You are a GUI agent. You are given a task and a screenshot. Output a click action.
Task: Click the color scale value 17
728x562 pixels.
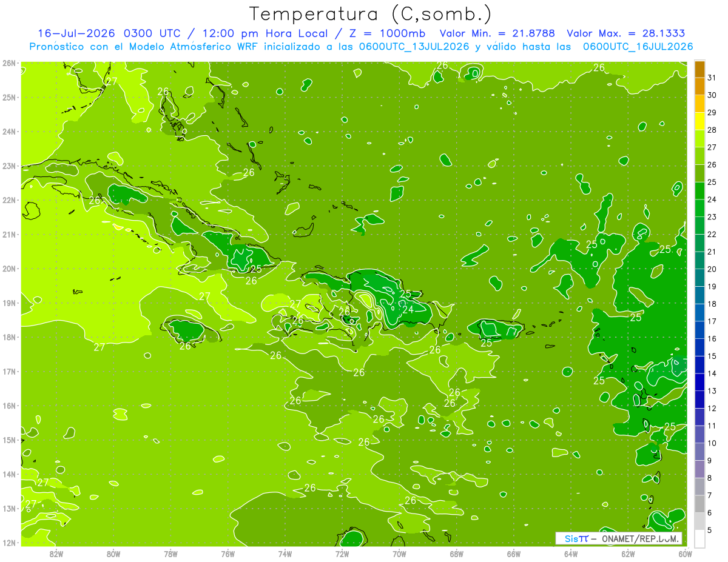click(x=712, y=321)
